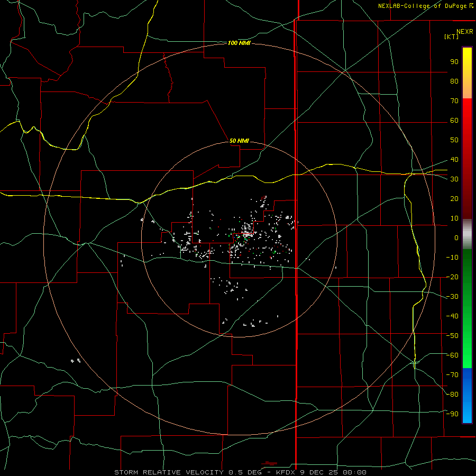Click the 0 value on the velocity scale
Viewport: 476px width, 476px height.
click(456, 238)
